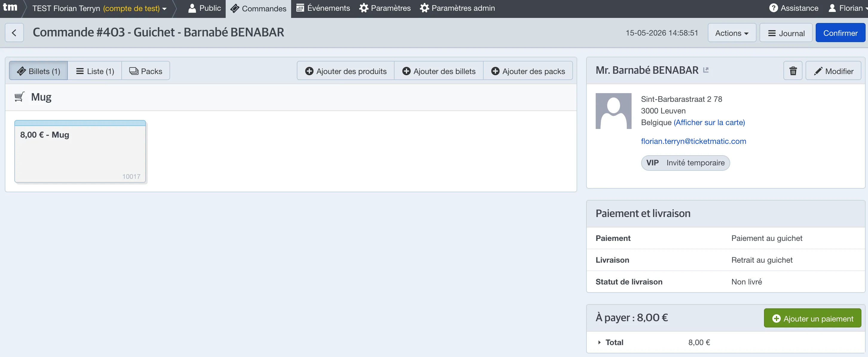Open Afficher sur la carte link
The image size is (868, 357).
[x=709, y=122]
